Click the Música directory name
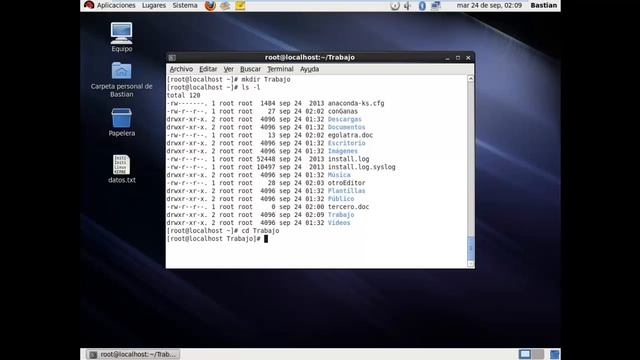The height and width of the screenshot is (360, 640). [x=339, y=175]
